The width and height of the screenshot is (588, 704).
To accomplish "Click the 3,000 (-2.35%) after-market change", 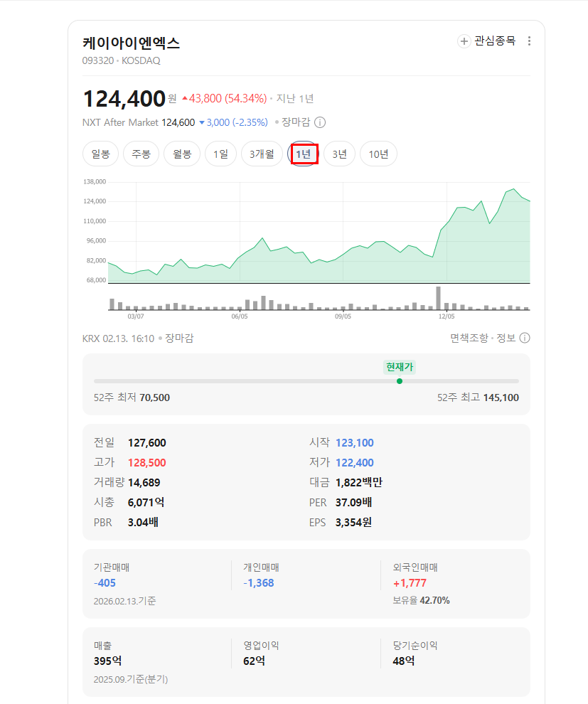I will click(x=233, y=122).
